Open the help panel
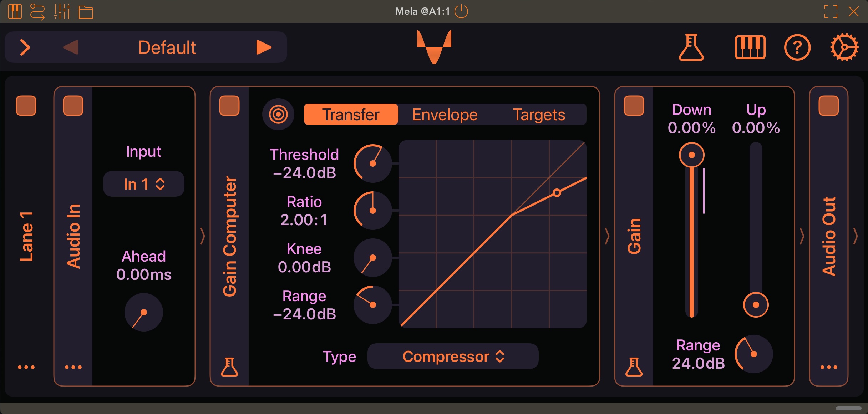Image resolution: width=868 pixels, height=414 pixels. pos(797,47)
